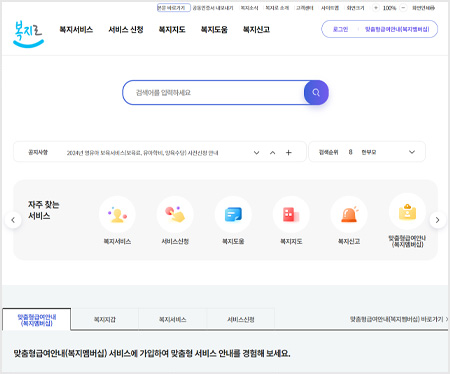450x374 pixels.
Task: Click the 화면낭독 top link
Action: coord(423,8)
